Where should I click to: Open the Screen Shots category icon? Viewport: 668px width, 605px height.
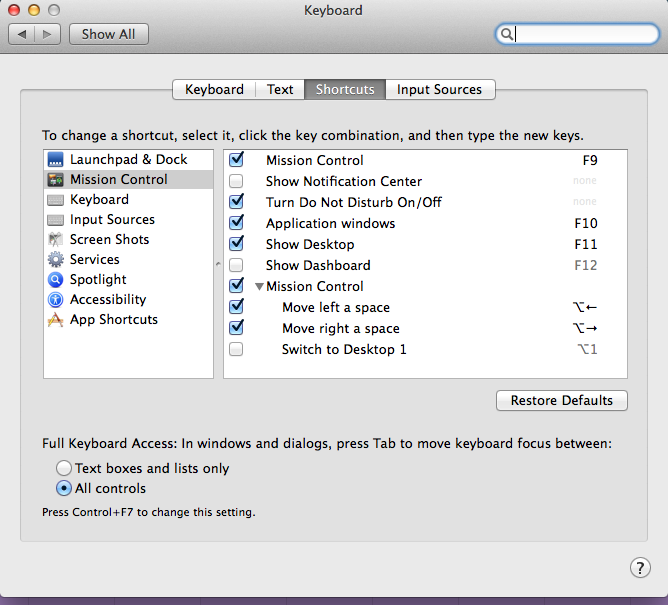point(56,240)
